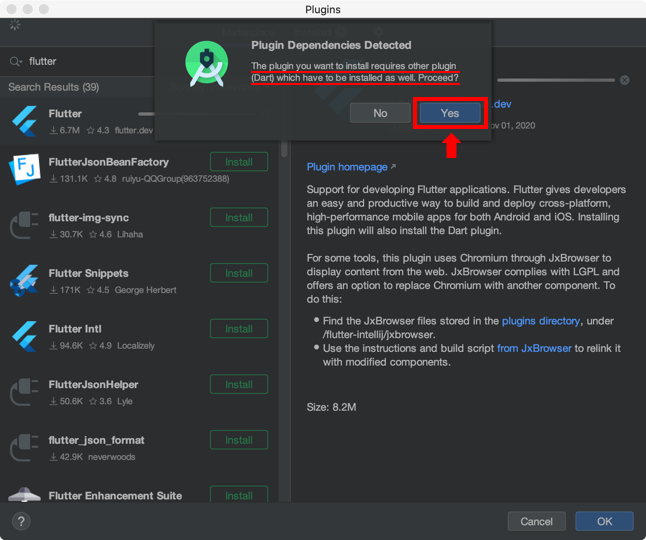Open the plugins directory link
Screen dimensions: 646x540
coord(541,321)
